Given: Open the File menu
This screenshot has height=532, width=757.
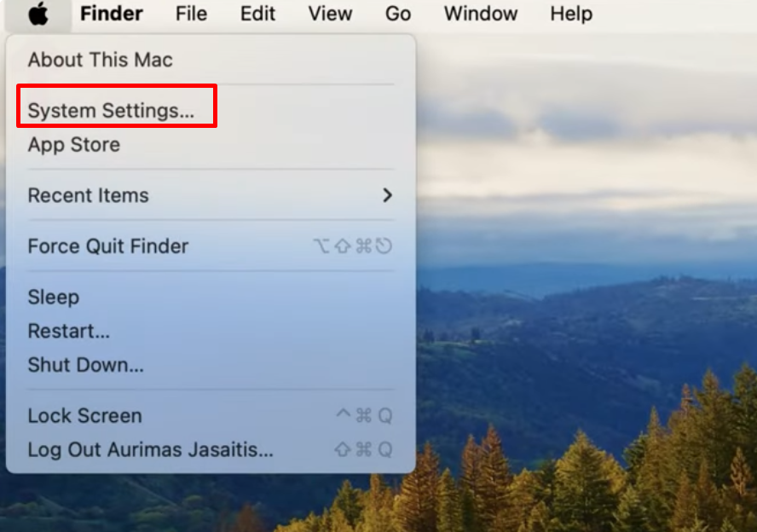Looking at the screenshot, I should (x=191, y=14).
